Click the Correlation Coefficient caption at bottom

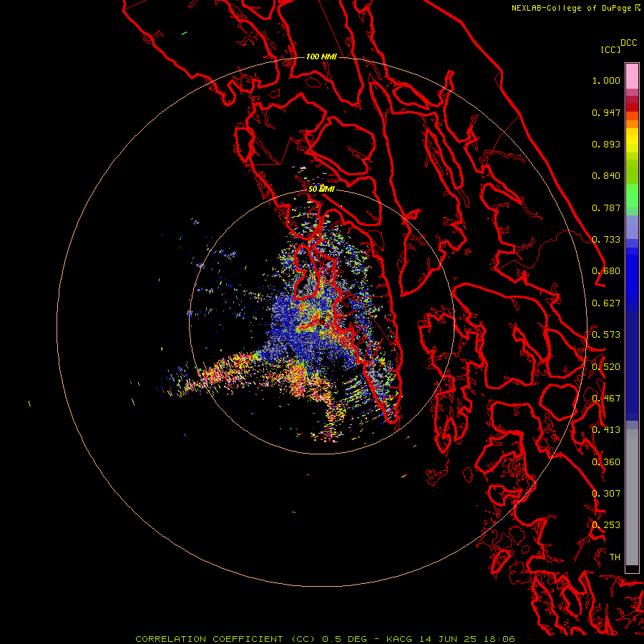(225, 639)
